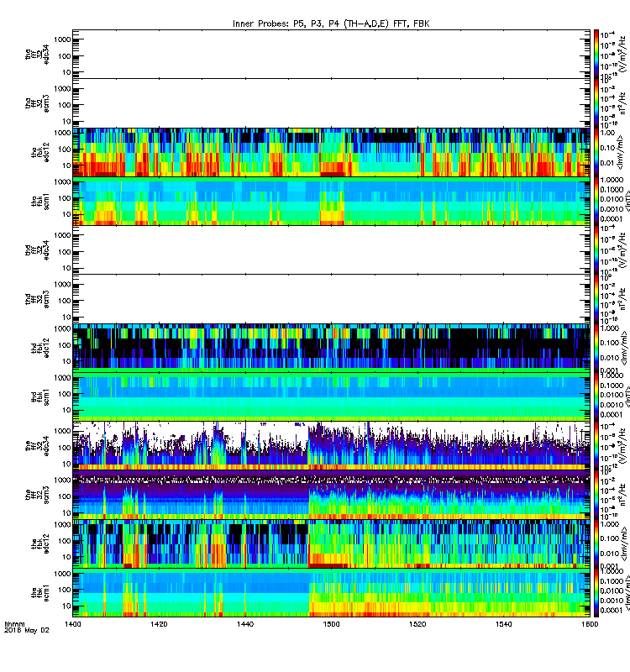Click the 'tha fff 32 edc34' y-axis label

coord(37,55)
